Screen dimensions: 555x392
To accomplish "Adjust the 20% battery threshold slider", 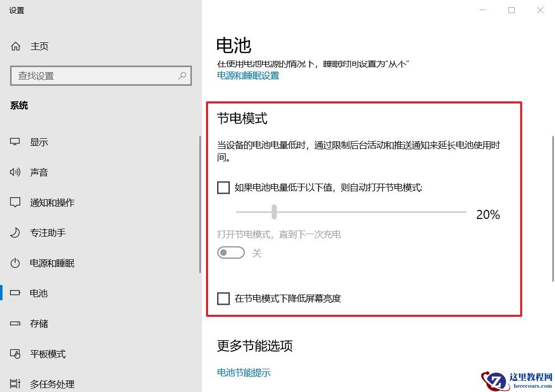I will click(x=274, y=212).
